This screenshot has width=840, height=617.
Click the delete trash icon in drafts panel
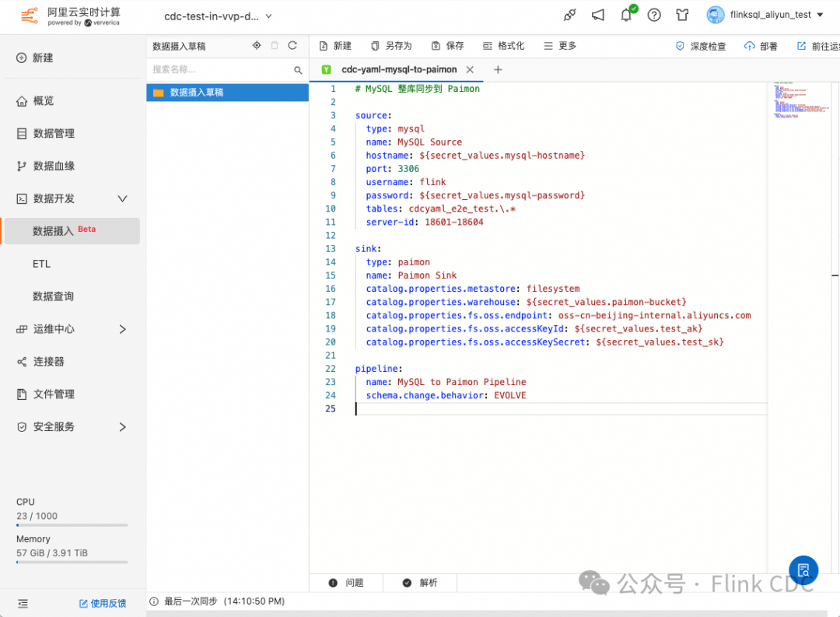[x=275, y=46]
